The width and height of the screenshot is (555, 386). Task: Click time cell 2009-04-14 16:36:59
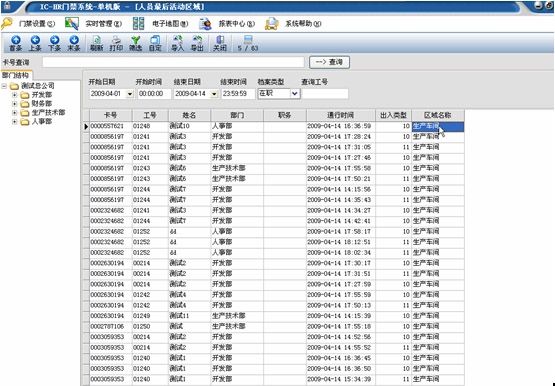coord(341,126)
